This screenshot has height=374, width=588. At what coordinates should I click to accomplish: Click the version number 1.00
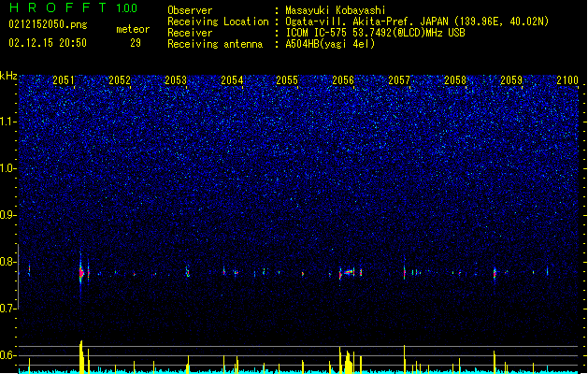coord(127,8)
